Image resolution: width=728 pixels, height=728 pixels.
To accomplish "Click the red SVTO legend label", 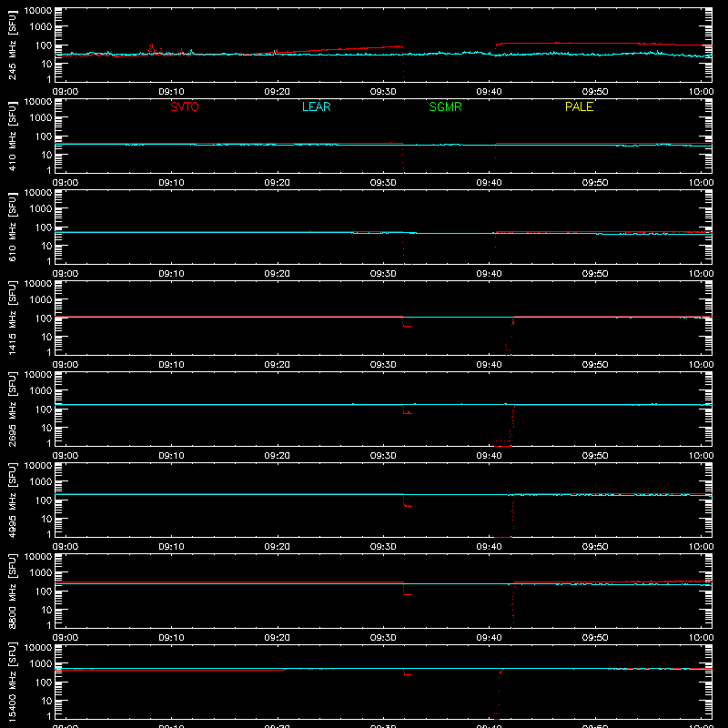I will coord(185,106).
